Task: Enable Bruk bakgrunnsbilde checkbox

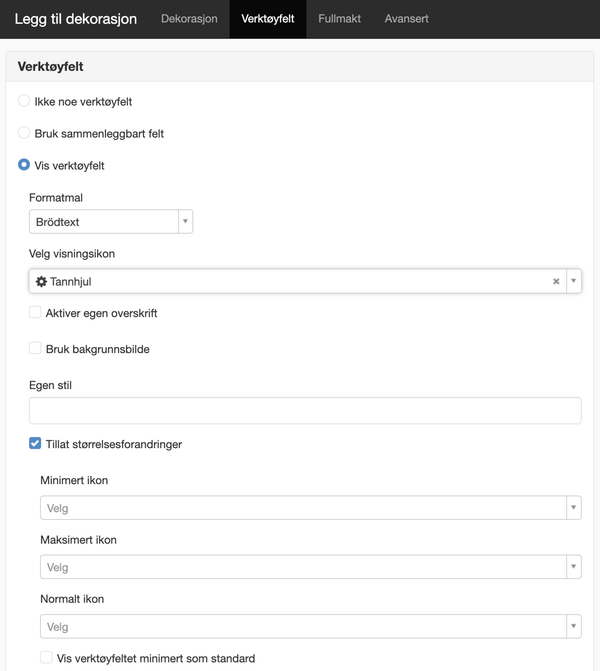Action: pos(35,348)
